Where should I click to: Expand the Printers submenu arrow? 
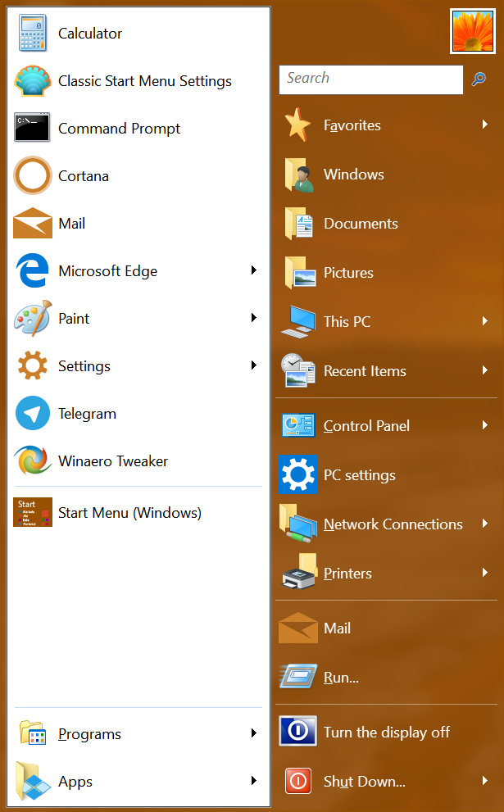485,572
